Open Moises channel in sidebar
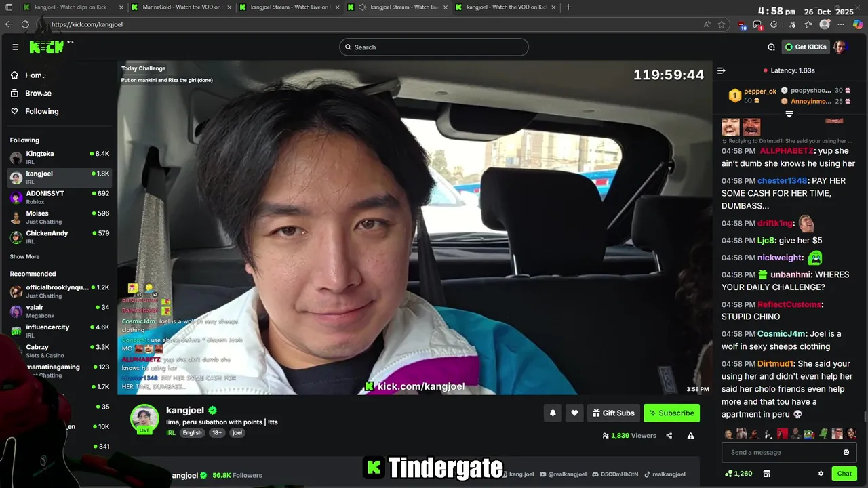 pos(60,217)
